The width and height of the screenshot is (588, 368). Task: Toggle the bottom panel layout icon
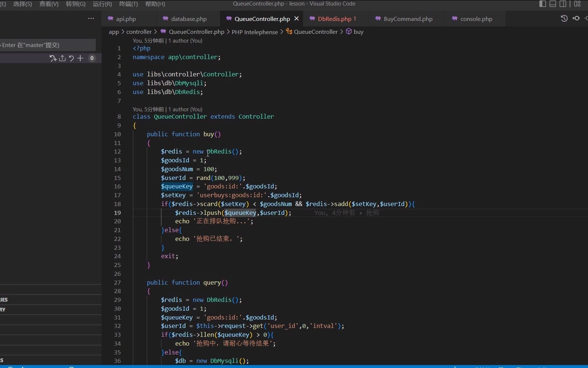click(553, 4)
